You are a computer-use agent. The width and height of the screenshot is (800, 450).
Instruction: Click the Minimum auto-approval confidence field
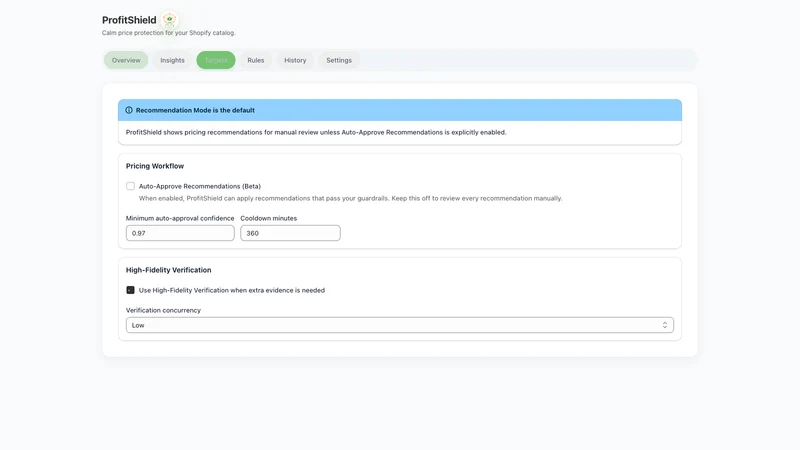tap(180, 233)
